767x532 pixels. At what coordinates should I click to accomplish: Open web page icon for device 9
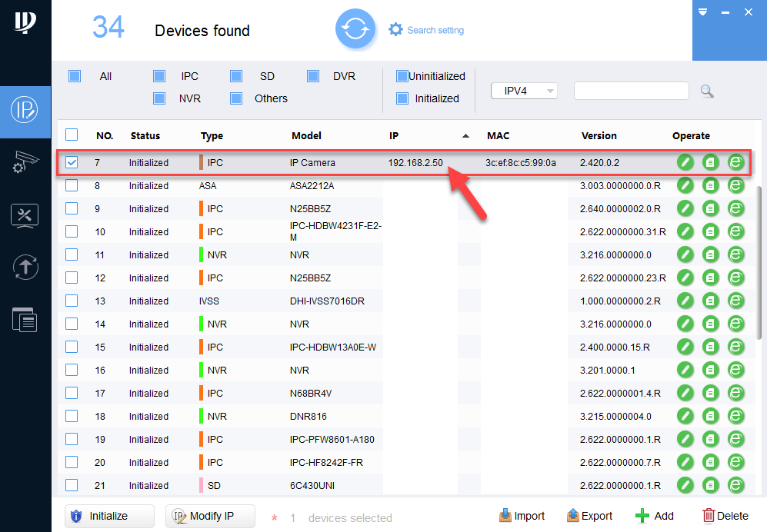(735, 208)
